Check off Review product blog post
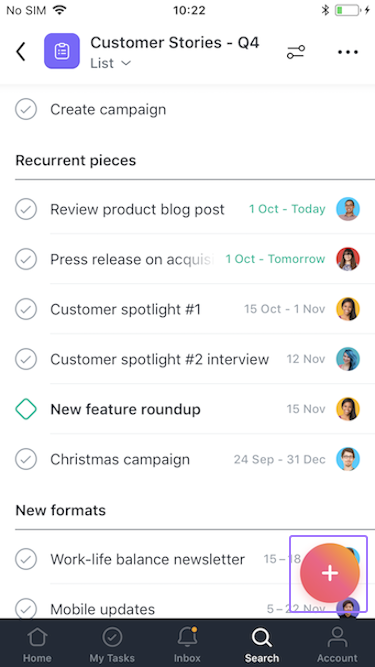 coord(26,209)
